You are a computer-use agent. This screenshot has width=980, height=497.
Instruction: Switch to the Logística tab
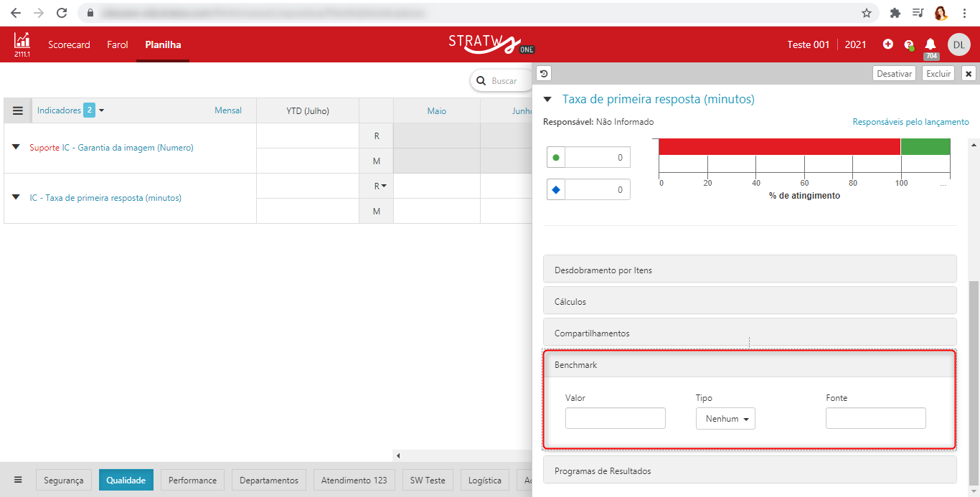click(485, 480)
